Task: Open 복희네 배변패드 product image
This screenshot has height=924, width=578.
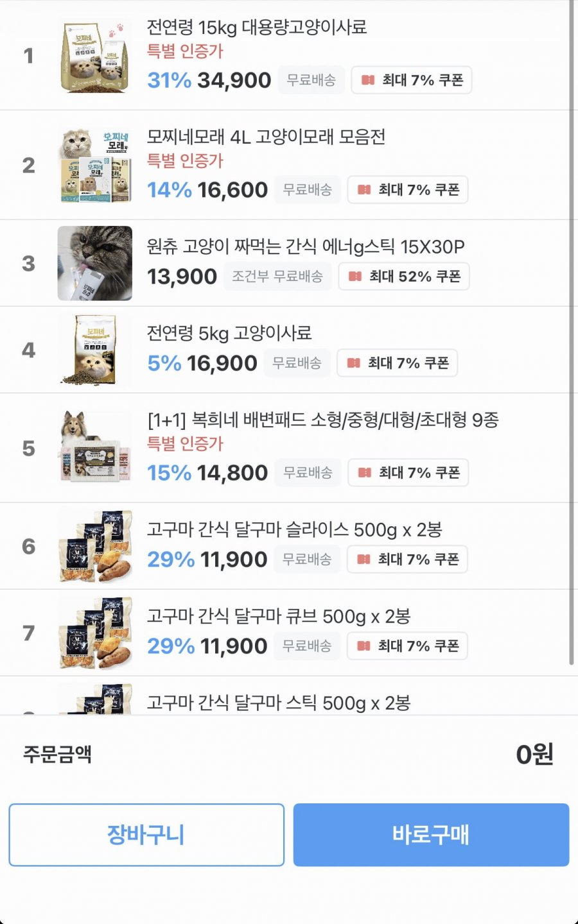Action: [x=95, y=448]
